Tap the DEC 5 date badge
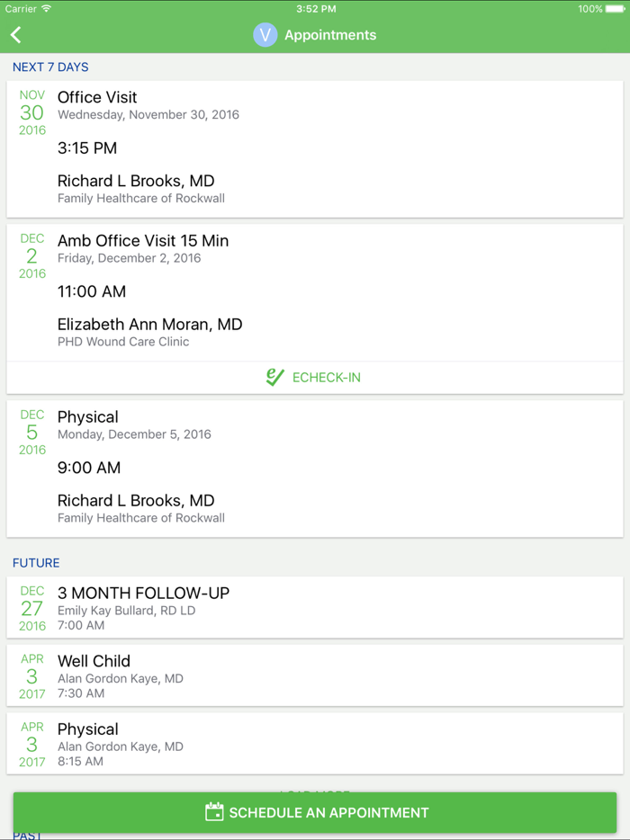The image size is (630, 840). pos(31,432)
